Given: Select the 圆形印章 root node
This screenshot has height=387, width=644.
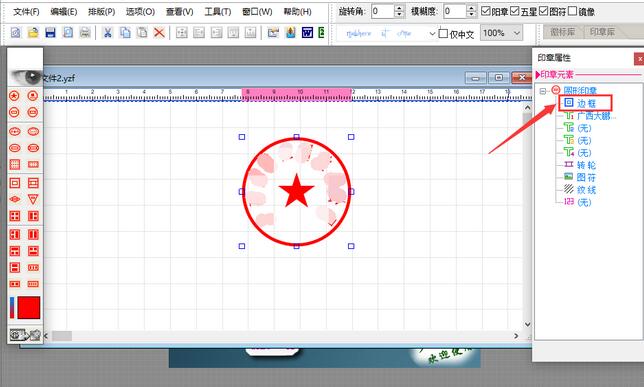Looking at the screenshot, I should pyautogui.click(x=580, y=90).
